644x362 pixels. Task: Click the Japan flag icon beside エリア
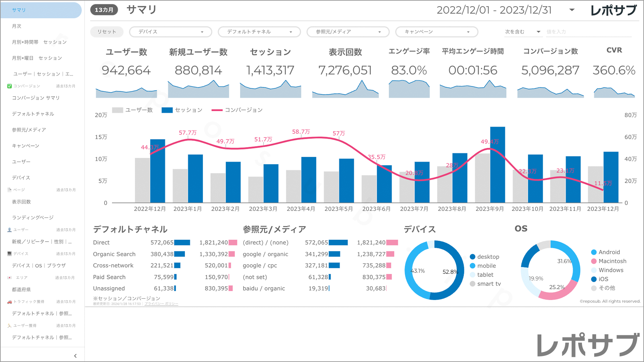click(9, 278)
